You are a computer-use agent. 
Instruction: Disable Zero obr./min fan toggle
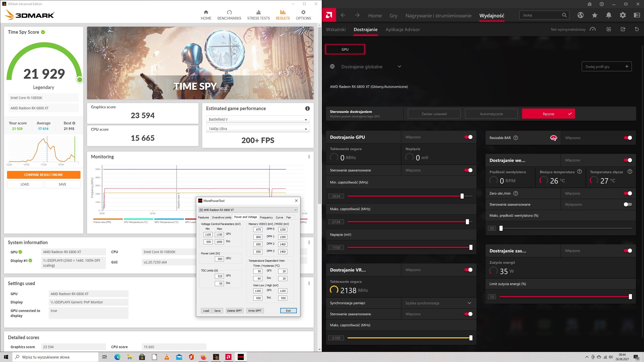[628, 193]
